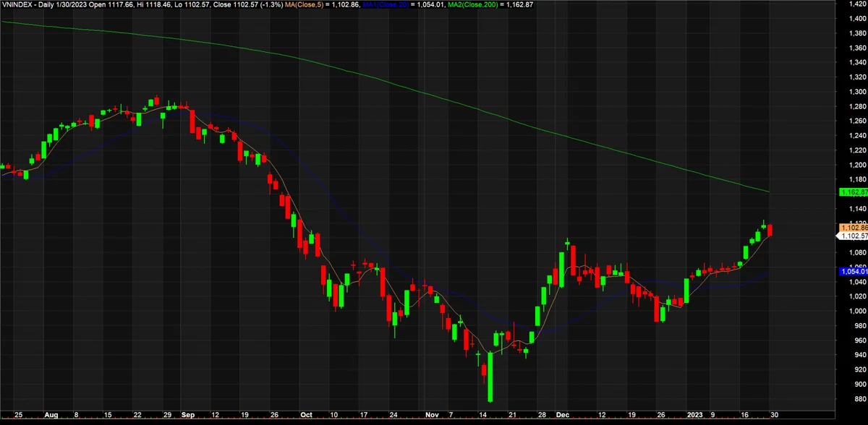The width and height of the screenshot is (868, 425).
Task: Click the Aug date axis label
Action: 50,416
